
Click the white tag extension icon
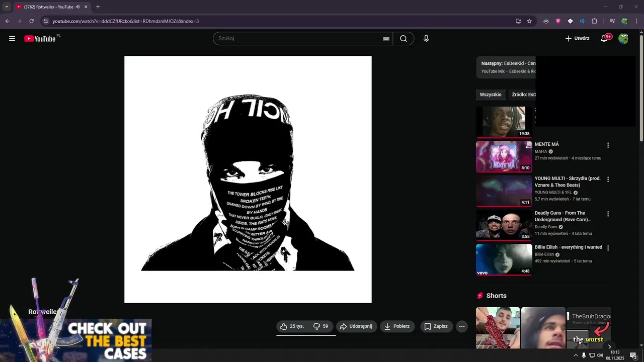click(570, 21)
